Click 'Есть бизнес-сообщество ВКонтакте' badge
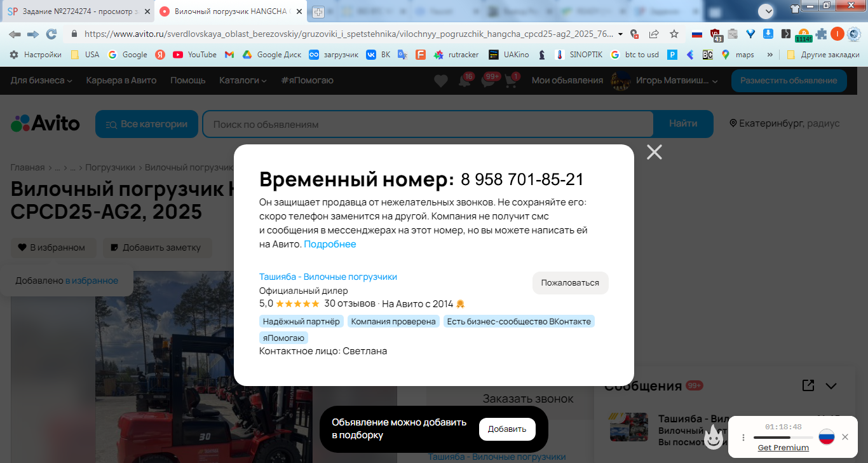The width and height of the screenshot is (868, 463). click(x=519, y=321)
